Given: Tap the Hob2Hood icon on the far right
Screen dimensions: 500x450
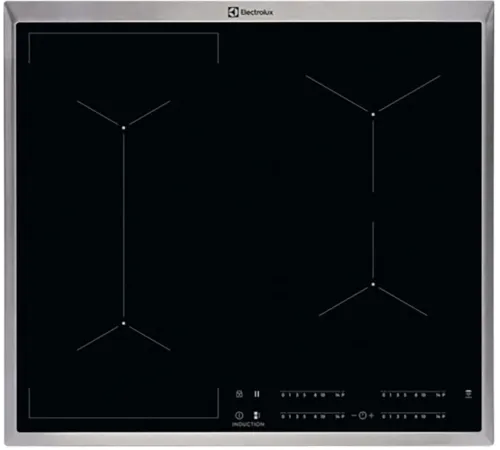Looking at the screenshot, I should point(468,394).
